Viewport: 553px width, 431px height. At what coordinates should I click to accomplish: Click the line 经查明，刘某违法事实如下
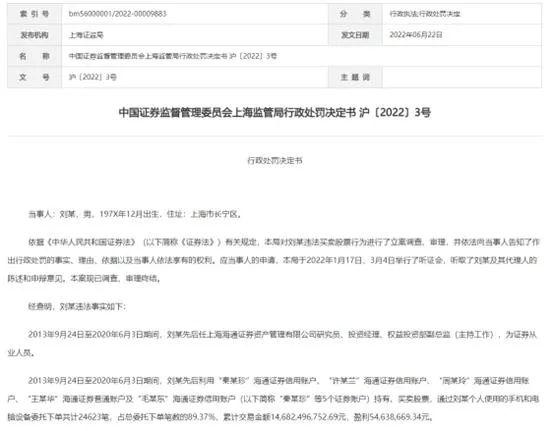[x=77, y=306]
